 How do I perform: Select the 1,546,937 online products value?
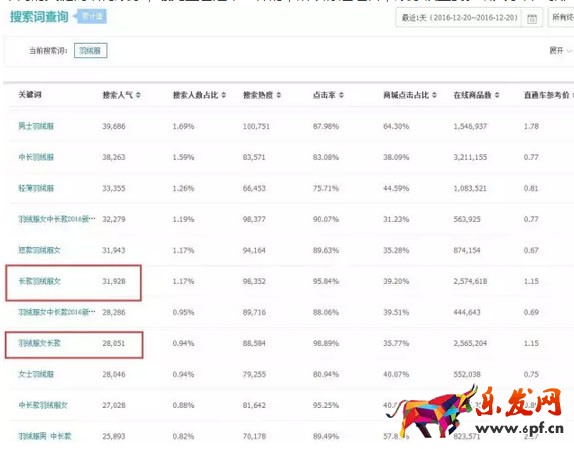click(x=470, y=126)
